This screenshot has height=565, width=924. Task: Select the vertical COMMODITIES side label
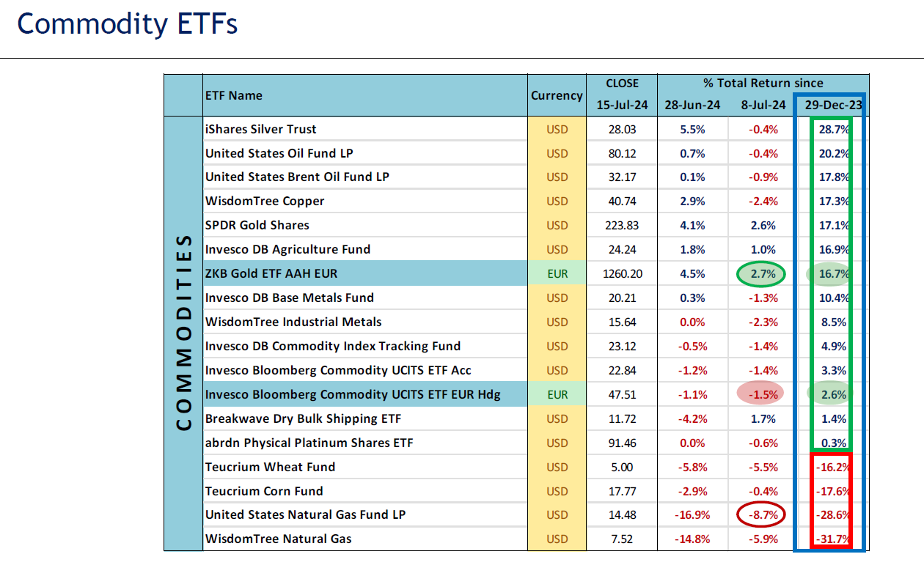pyautogui.click(x=185, y=333)
